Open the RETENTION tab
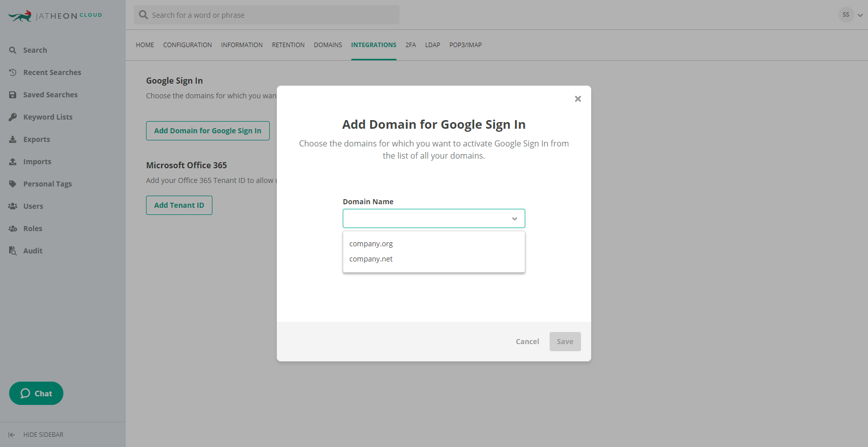The image size is (868, 447). [x=288, y=45]
